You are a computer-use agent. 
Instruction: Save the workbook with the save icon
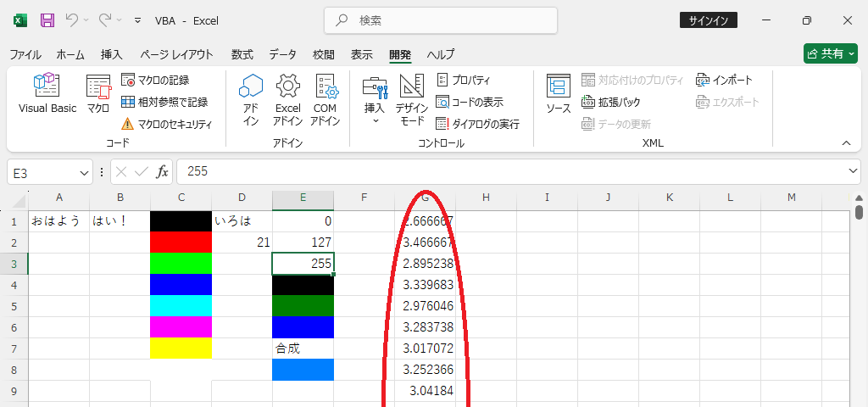47,20
